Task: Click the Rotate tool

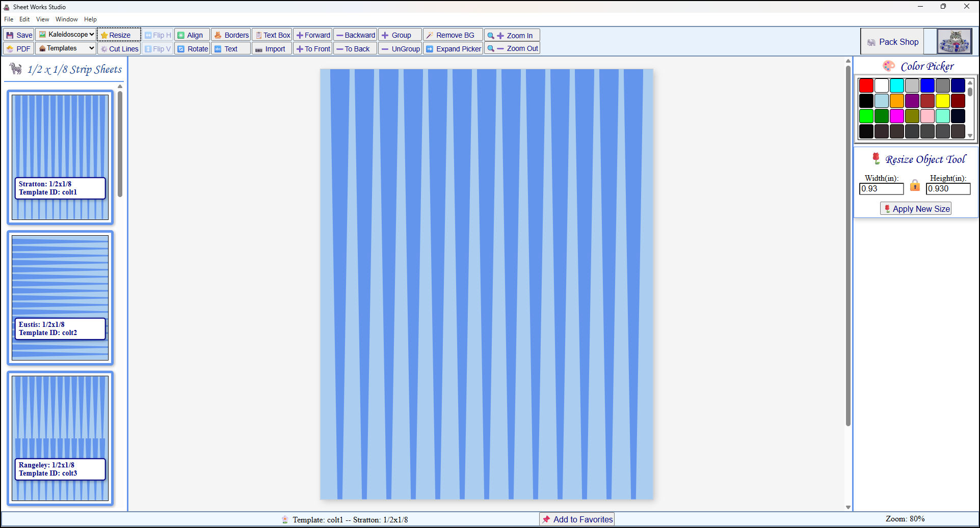Action: (x=193, y=49)
